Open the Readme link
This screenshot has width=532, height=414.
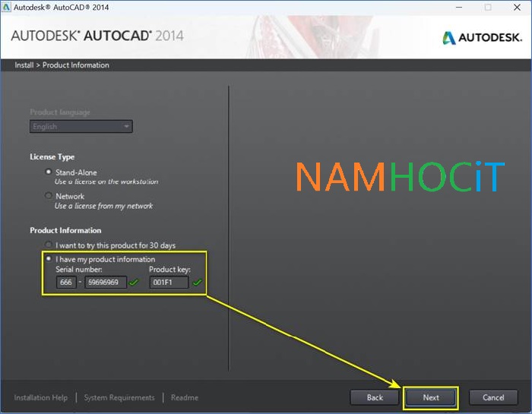pos(184,397)
